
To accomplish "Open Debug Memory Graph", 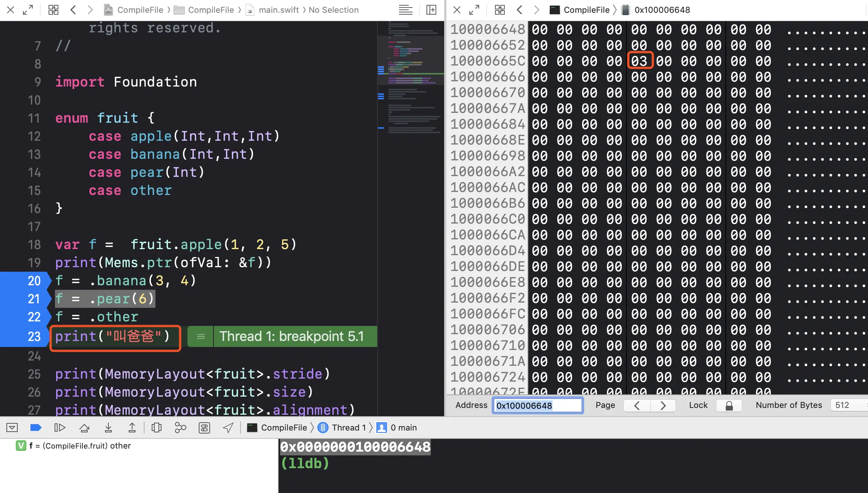I will point(180,428).
